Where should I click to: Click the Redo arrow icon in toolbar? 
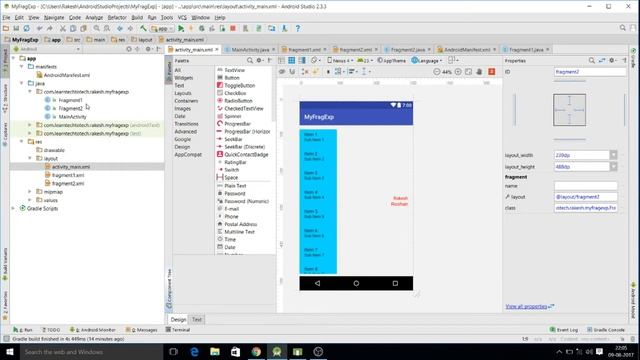pyautogui.click(x=49, y=29)
